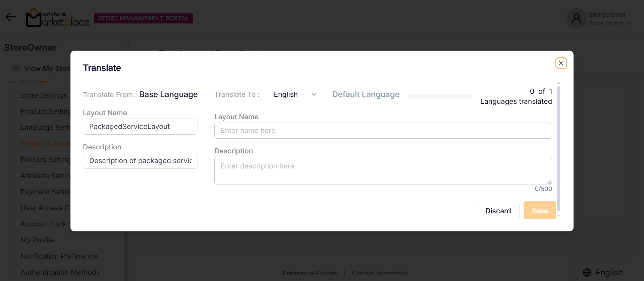Click the back arrow icon in header
The image size is (644, 281).
pos(11,17)
